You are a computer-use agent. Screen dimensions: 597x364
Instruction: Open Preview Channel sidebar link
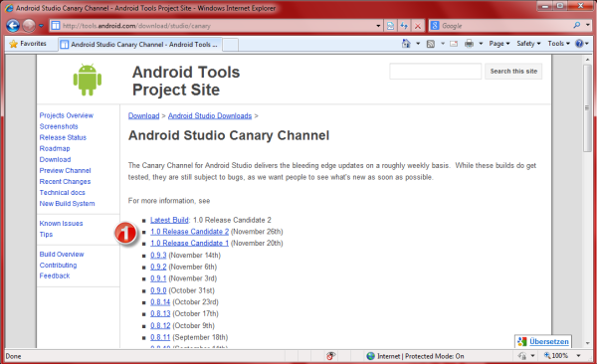tap(65, 171)
